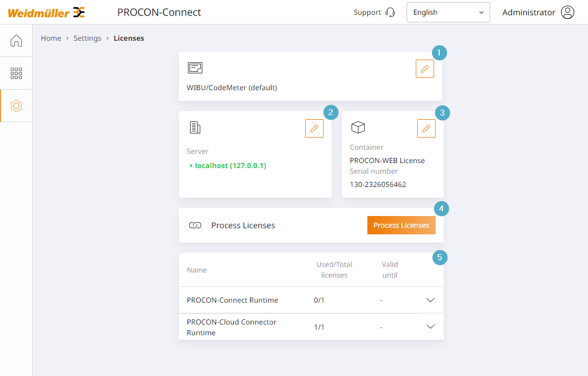
Task: Go to Home in the breadcrumb
Action: pyautogui.click(x=51, y=38)
